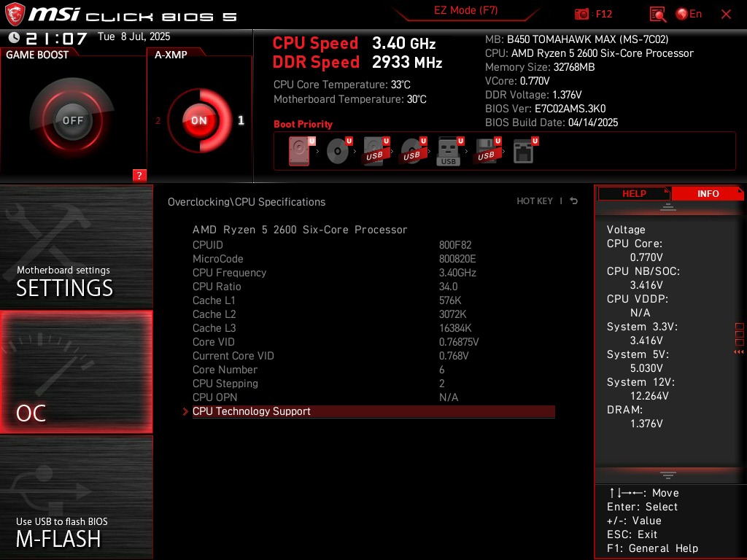
Task: Click the date Tue 8 Jul, 2025
Action: tap(134, 36)
